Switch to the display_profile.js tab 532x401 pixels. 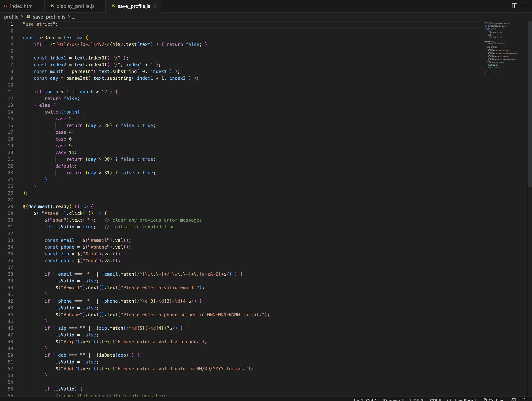[x=75, y=6]
